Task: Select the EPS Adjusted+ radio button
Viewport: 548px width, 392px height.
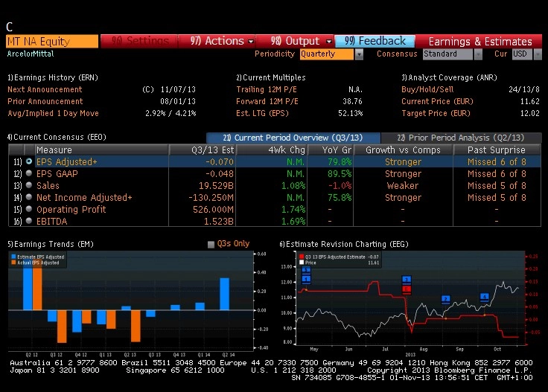Action: tap(29, 161)
